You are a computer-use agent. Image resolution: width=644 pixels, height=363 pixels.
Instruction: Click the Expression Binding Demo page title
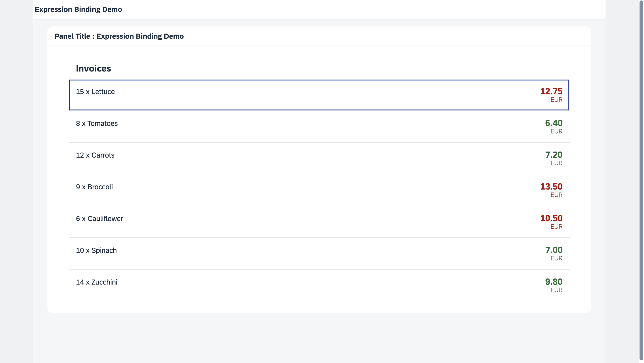click(x=78, y=9)
